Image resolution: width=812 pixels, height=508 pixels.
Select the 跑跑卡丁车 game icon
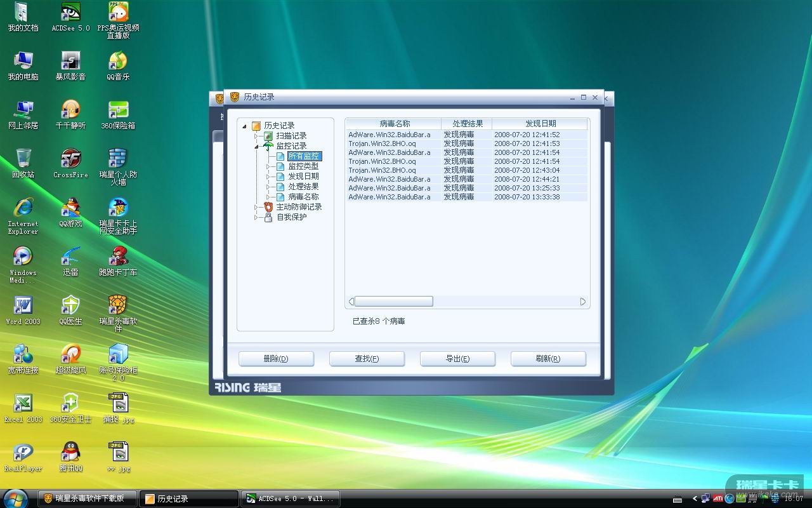[x=118, y=262]
